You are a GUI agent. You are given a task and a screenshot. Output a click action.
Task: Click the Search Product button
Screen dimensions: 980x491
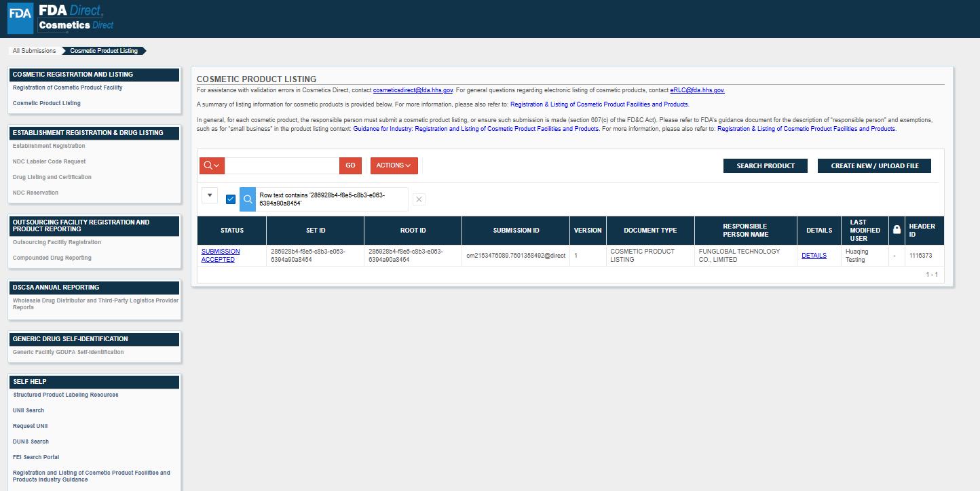point(766,165)
